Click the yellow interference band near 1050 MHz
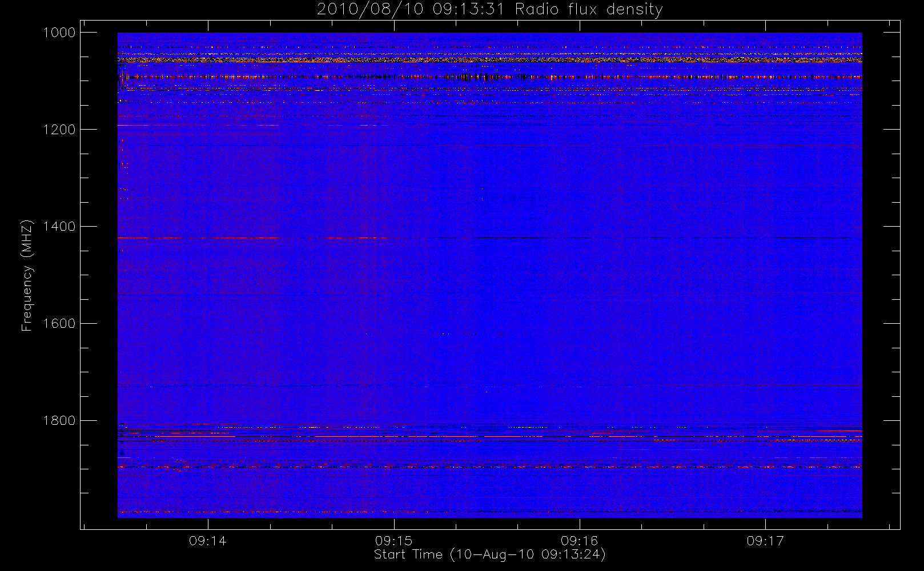The width and height of the screenshot is (924, 571). click(x=490, y=59)
